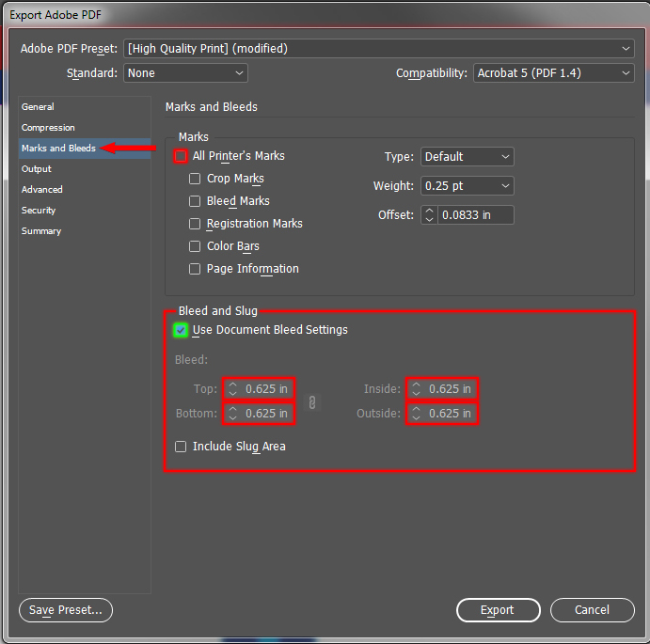
Task: Open the Adobe PDF Preset dropdown
Action: pyautogui.click(x=379, y=49)
